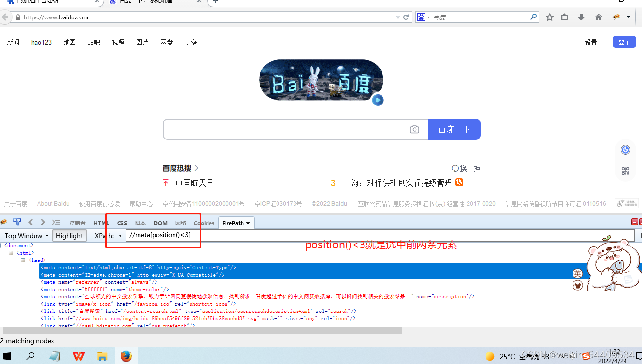Click the blue circular assistant icon at right
The height and width of the screenshot is (364, 642).
[x=625, y=150]
